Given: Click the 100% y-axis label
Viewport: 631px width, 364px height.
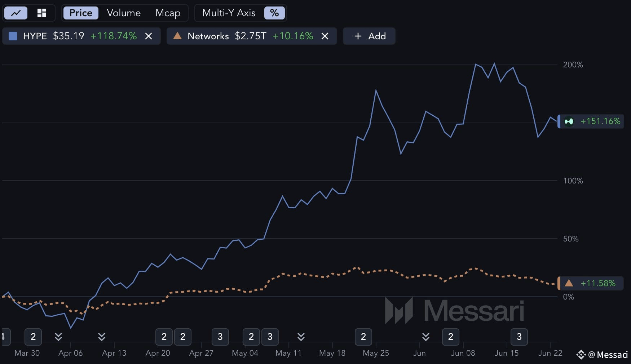Looking at the screenshot, I should pos(573,181).
